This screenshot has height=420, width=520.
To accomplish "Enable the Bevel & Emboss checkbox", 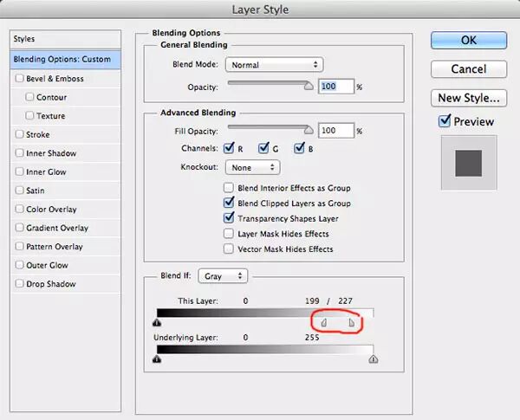I will [x=20, y=78].
